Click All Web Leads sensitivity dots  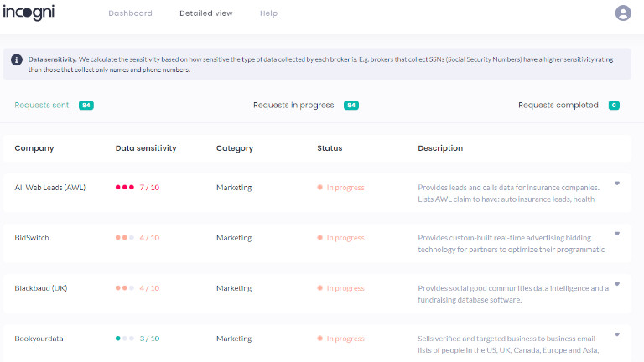click(x=124, y=188)
